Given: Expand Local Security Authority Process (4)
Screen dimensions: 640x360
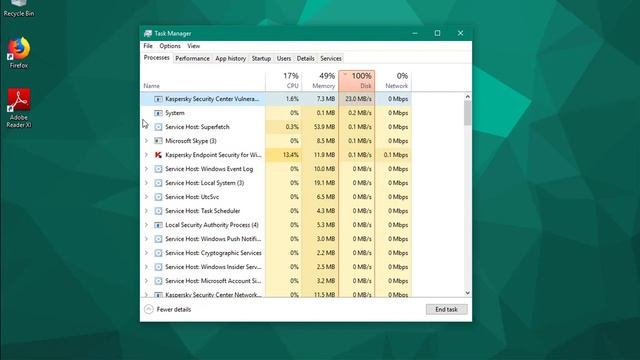Looking at the screenshot, I should 147,225.
